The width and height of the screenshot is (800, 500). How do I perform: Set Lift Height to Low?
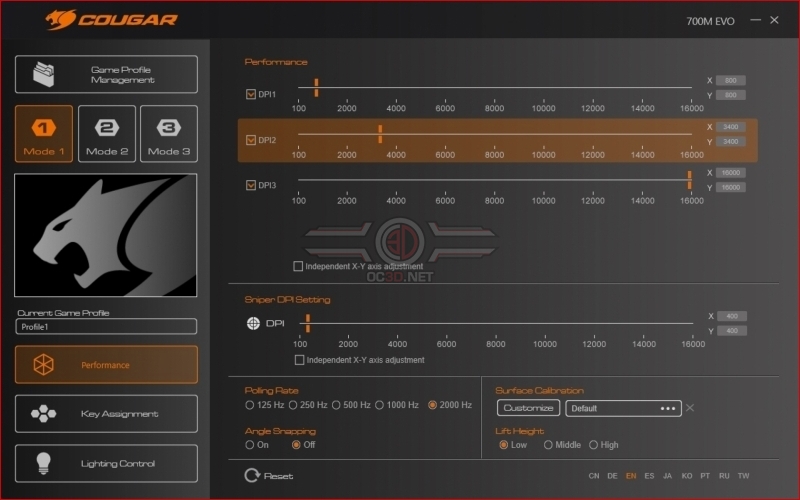coord(504,445)
